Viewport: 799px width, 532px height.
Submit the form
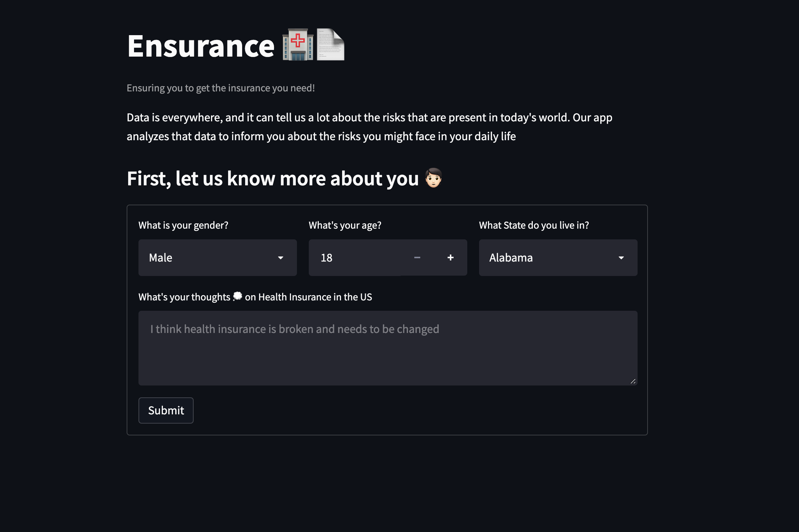[x=166, y=410]
